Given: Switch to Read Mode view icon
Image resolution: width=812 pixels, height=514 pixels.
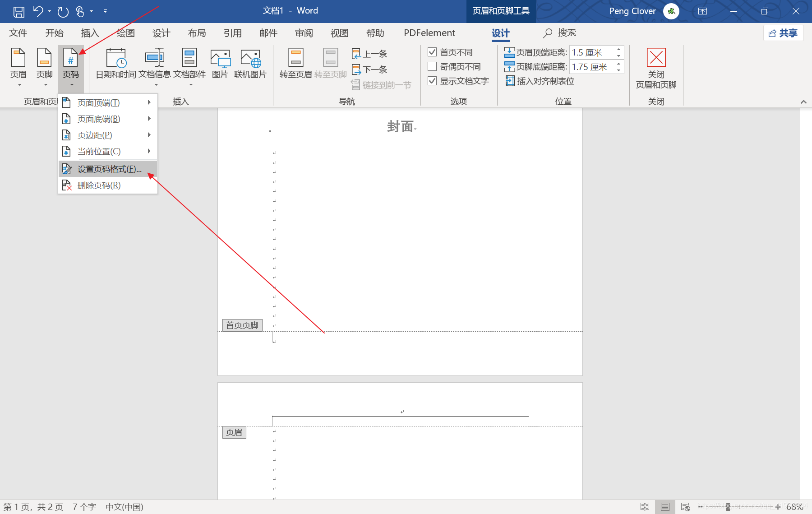Looking at the screenshot, I should click(x=645, y=507).
